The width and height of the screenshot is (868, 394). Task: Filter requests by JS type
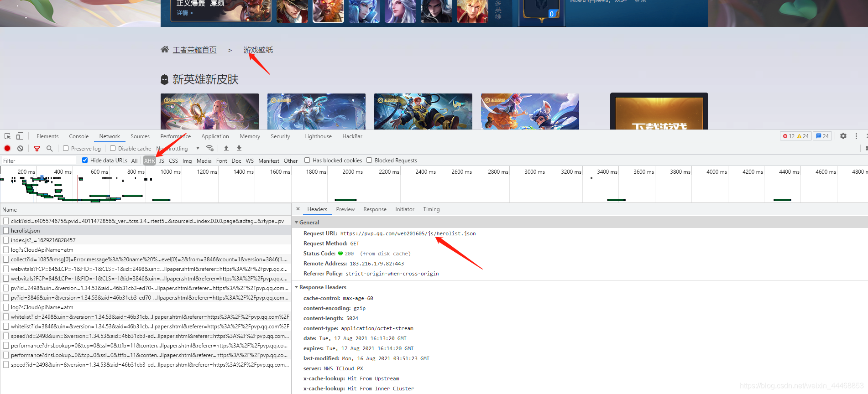162,161
